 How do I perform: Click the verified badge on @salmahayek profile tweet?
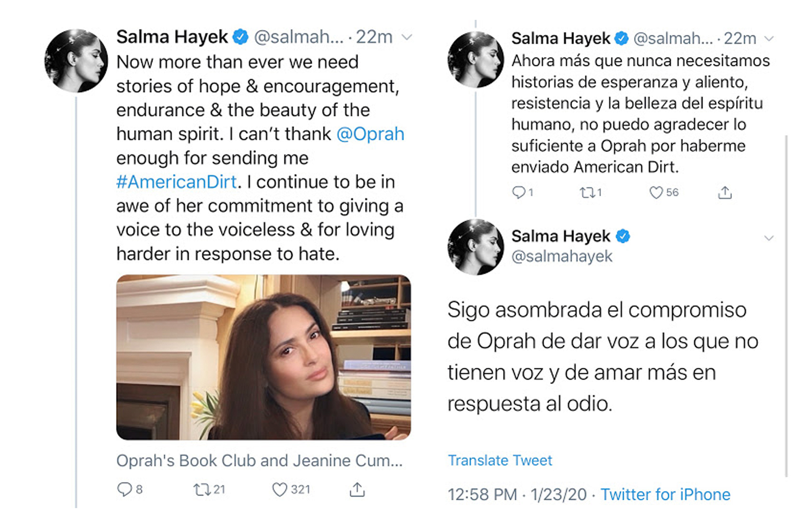pos(623,236)
